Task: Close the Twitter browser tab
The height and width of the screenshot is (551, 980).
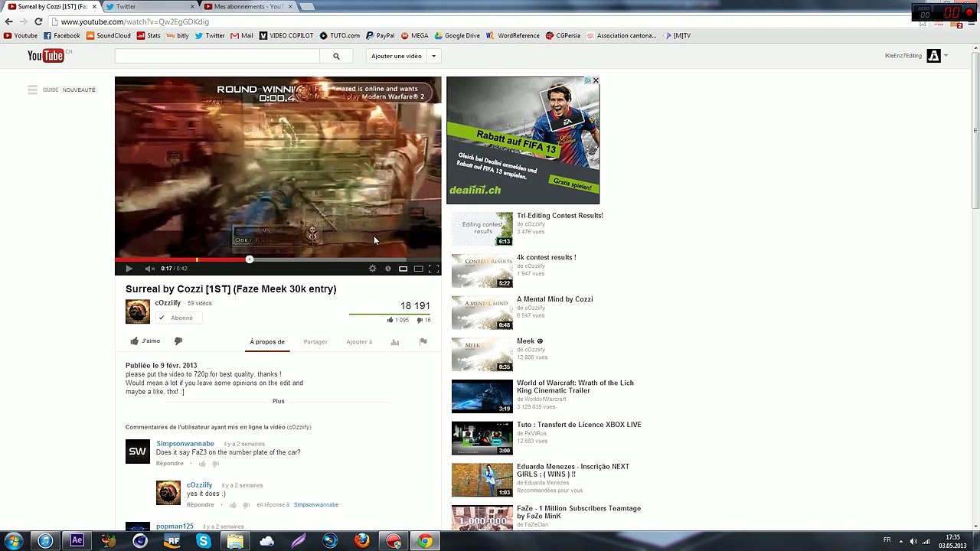Action: point(191,6)
